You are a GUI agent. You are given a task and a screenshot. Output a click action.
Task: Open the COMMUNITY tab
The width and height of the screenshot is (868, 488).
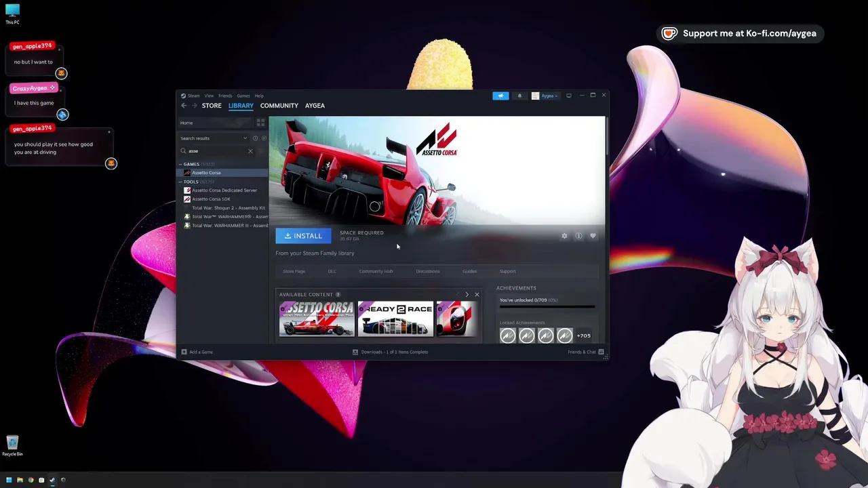click(279, 106)
